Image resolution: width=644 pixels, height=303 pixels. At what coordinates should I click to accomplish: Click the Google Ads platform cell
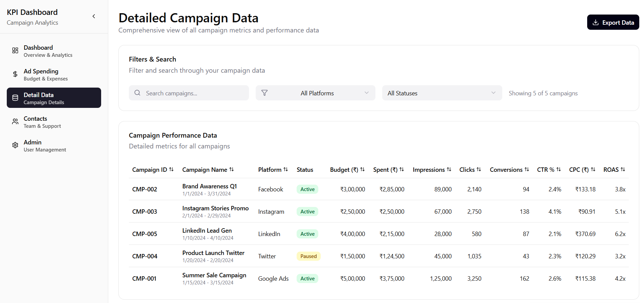coord(273,279)
